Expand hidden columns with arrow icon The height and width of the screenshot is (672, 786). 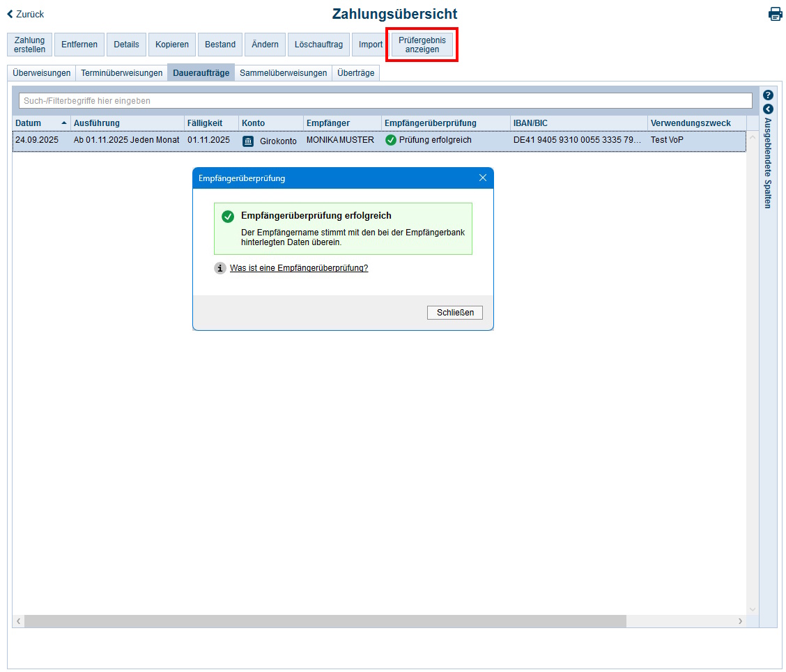click(x=768, y=109)
